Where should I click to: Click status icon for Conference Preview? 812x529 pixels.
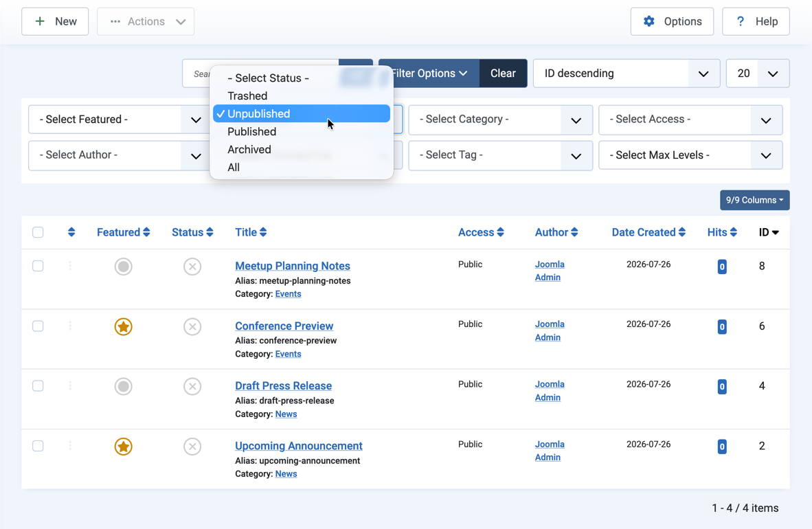(x=192, y=326)
